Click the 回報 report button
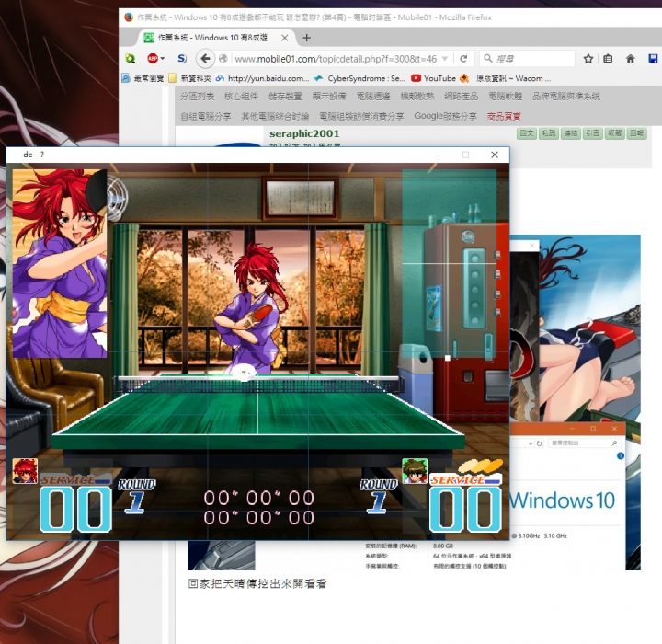 (x=636, y=133)
